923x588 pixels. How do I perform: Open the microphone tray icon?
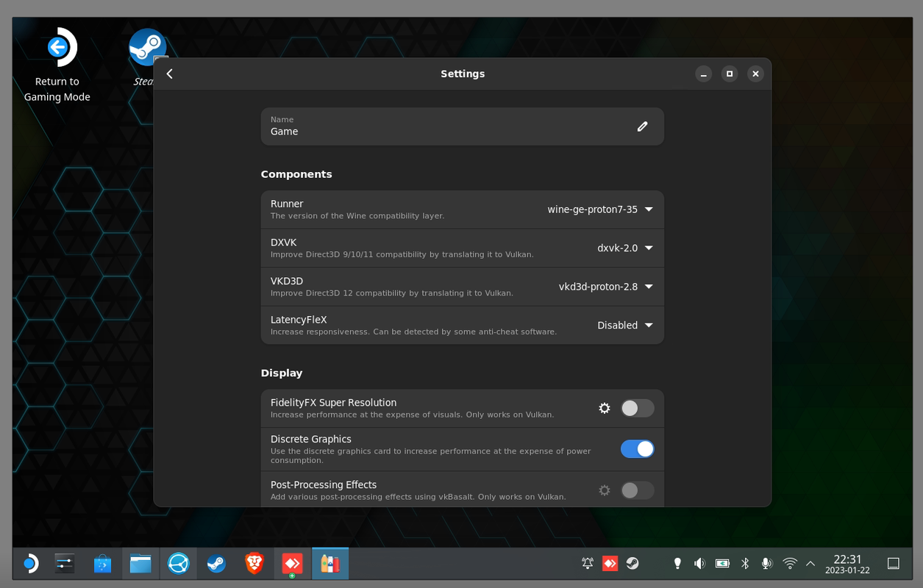(x=766, y=564)
